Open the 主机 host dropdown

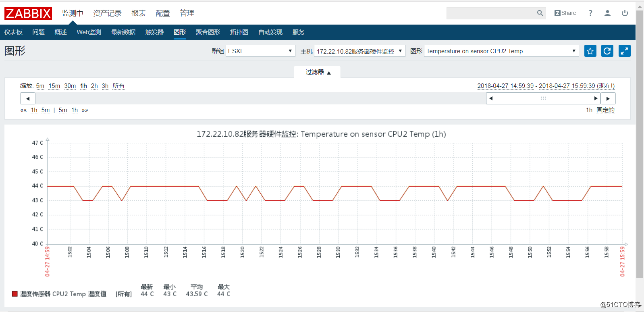(x=359, y=51)
